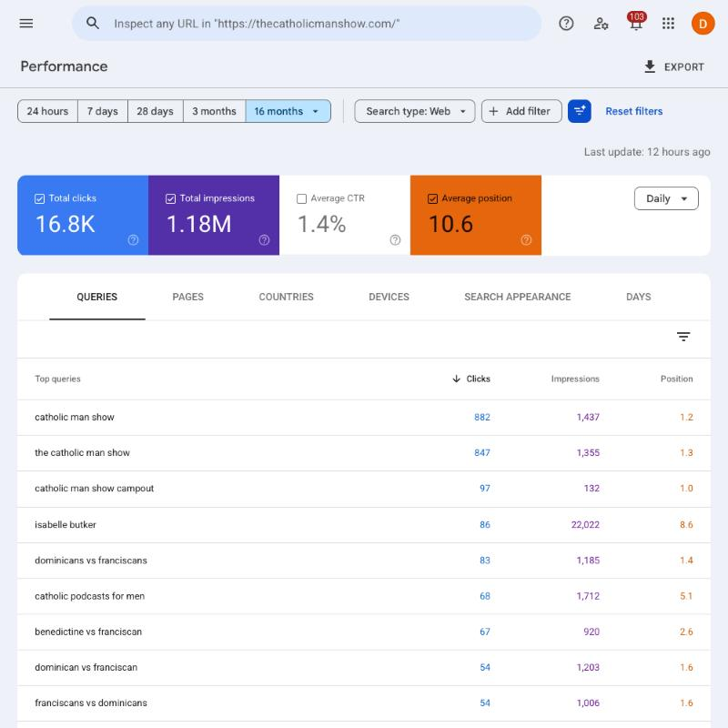Focus the Inspect any URL field
This screenshot has width=728, height=728.
tap(307, 24)
